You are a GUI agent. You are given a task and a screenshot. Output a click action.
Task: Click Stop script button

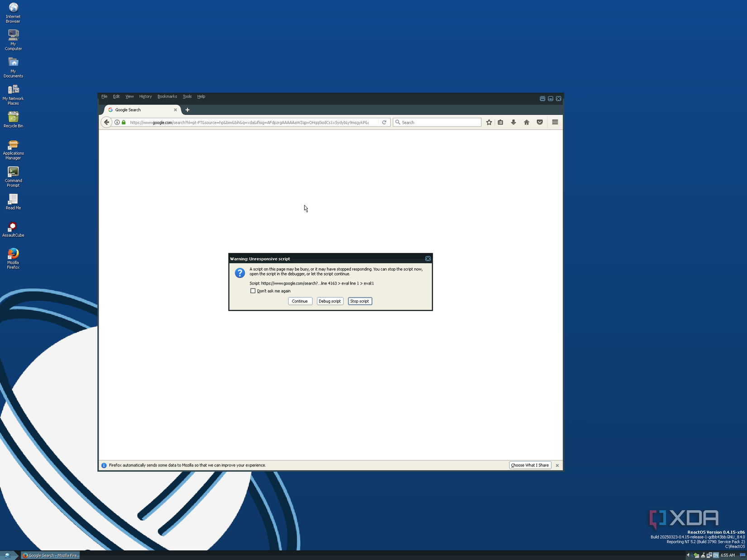click(359, 301)
